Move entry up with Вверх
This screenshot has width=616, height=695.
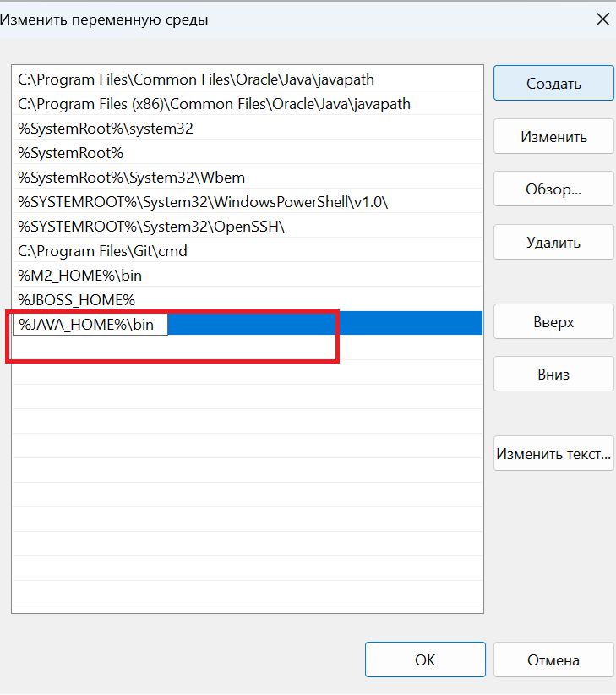553,322
